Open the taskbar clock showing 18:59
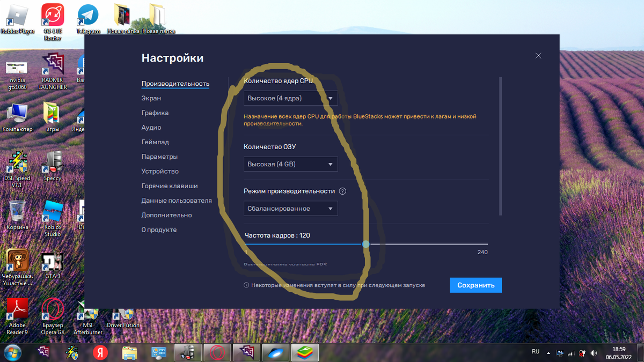The image size is (644, 362). pos(619,352)
